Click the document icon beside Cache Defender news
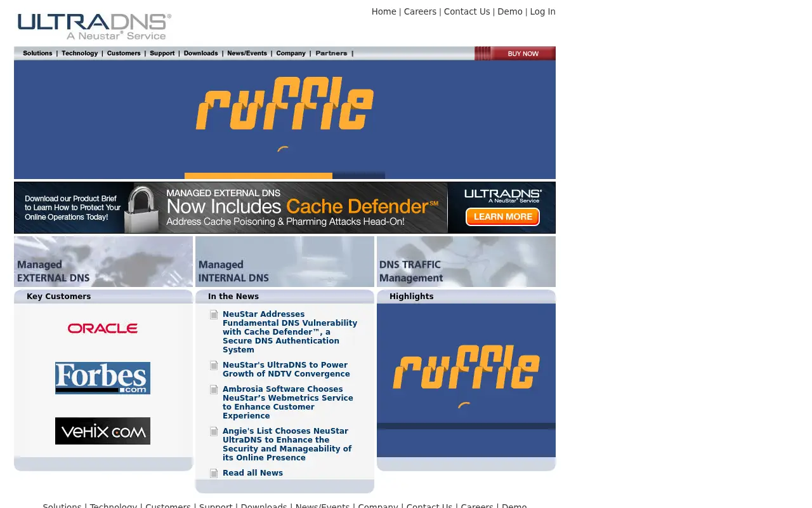Image resolution: width=812 pixels, height=508 pixels. [x=214, y=315]
